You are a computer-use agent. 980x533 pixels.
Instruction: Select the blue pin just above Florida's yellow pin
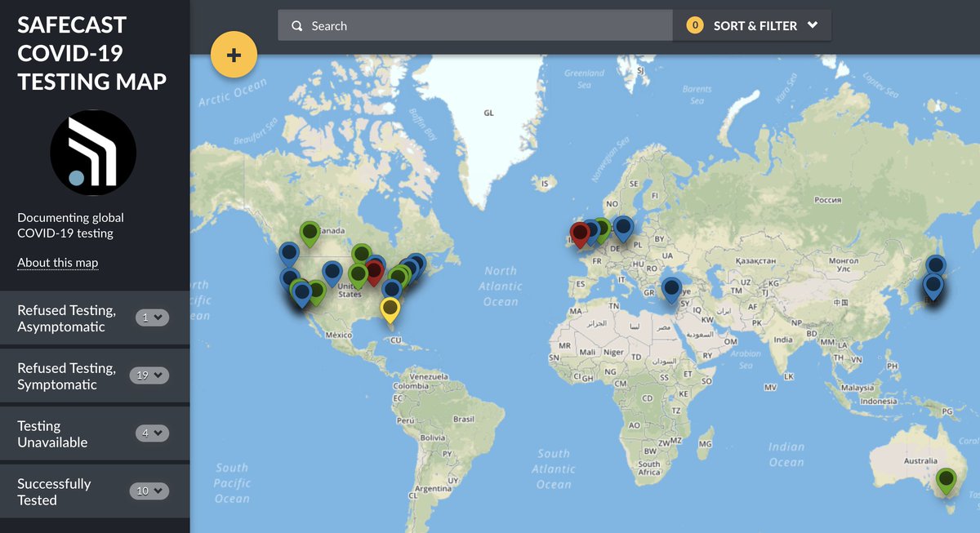point(392,289)
